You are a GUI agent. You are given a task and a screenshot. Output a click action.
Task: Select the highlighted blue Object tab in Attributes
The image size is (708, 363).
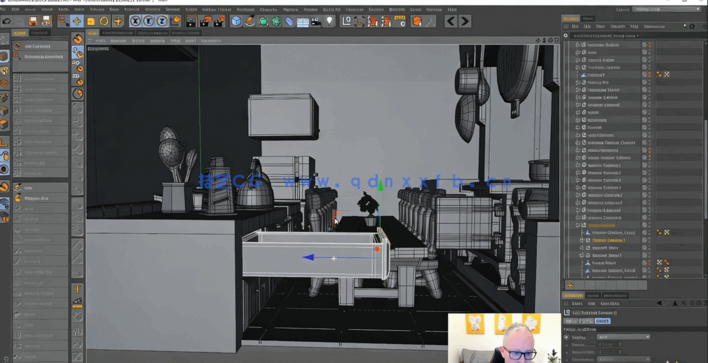[x=602, y=321]
